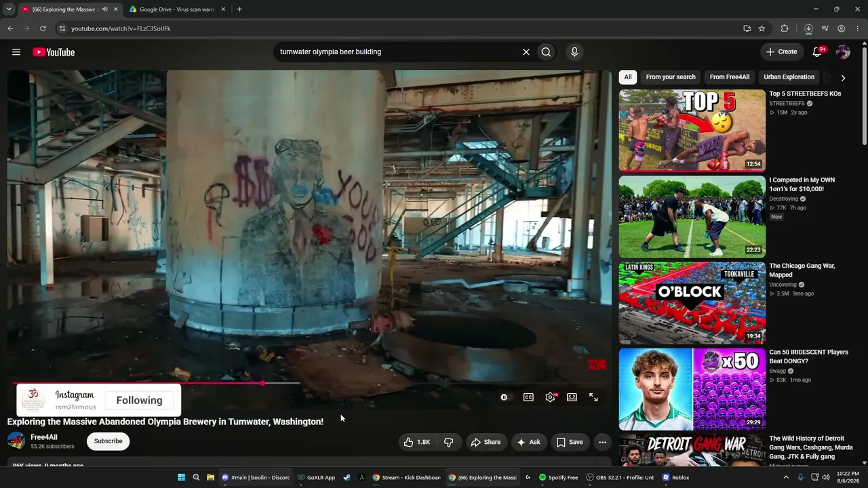Switch to the Google Drive browser tab
Screen dimensions: 868x488
pos(178,9)
